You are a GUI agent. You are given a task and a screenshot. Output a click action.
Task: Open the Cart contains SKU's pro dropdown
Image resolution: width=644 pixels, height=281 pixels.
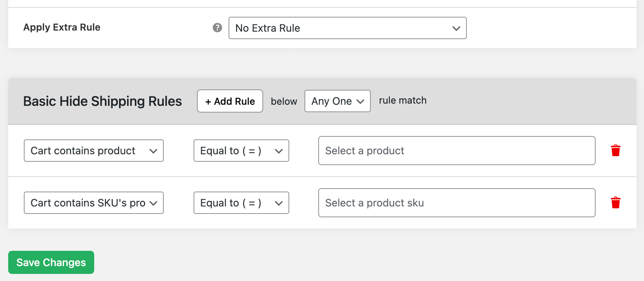coord(93,203)
